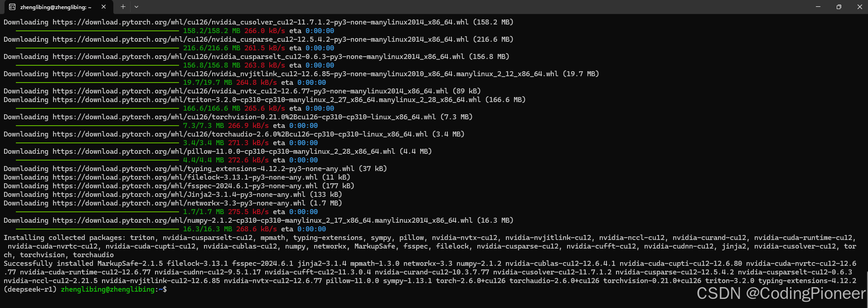Restore down the terminal window
The image size is (868, 308).
click(839, 7)
